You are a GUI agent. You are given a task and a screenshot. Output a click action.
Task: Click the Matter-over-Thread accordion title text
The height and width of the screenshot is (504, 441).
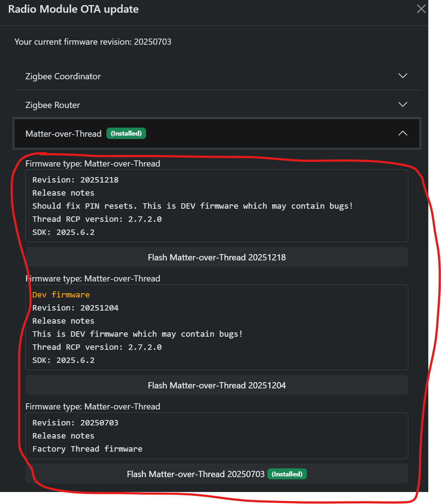[63, 134]
